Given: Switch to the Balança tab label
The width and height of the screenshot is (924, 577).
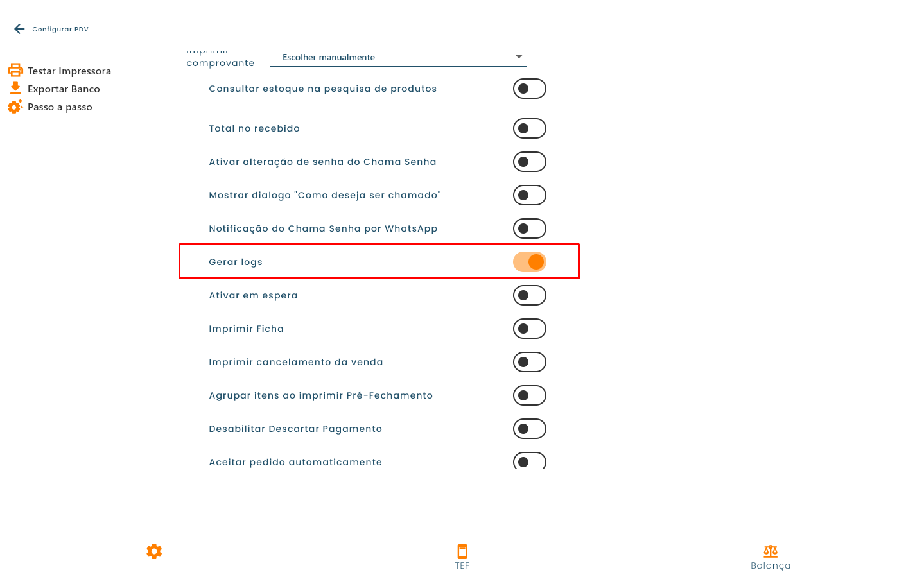Looking at the screenshot, I should (x=771, y=565).
